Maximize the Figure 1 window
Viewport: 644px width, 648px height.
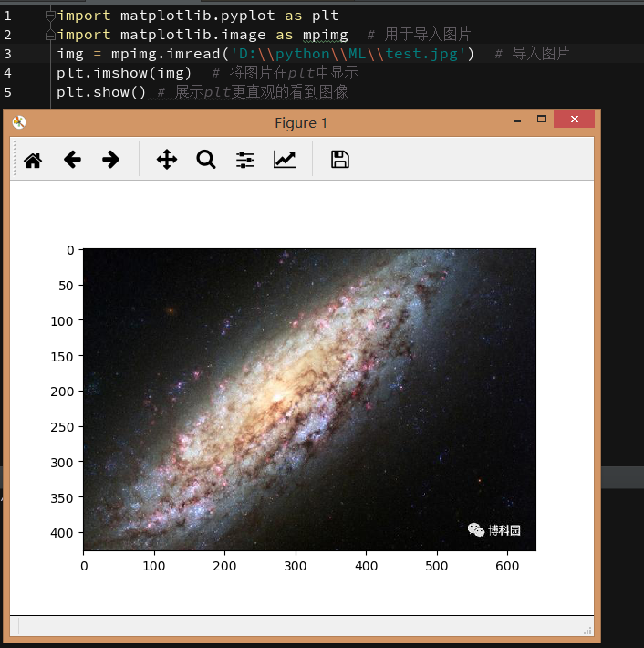point(542,119)
